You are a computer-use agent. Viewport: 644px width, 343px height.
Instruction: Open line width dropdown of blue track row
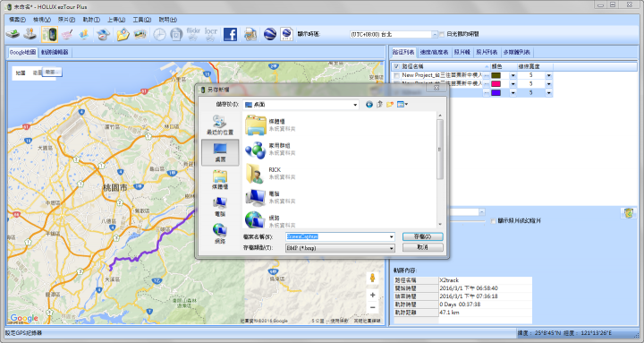point(548,93)
